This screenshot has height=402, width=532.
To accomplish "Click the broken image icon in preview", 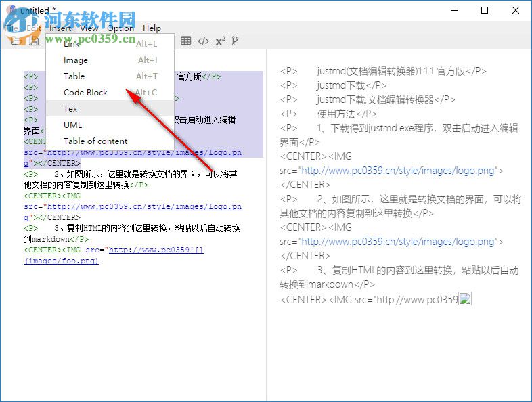I will click(465, 299).
